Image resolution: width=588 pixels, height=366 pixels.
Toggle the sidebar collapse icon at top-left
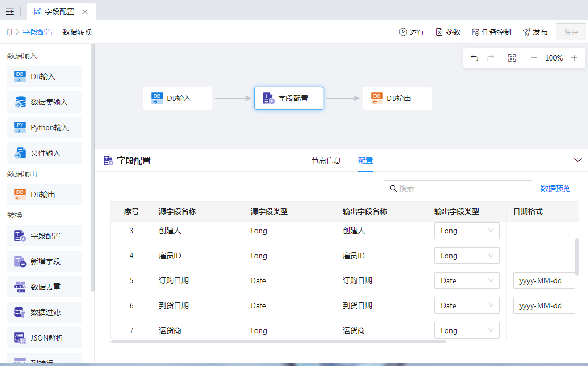[10, 11]
